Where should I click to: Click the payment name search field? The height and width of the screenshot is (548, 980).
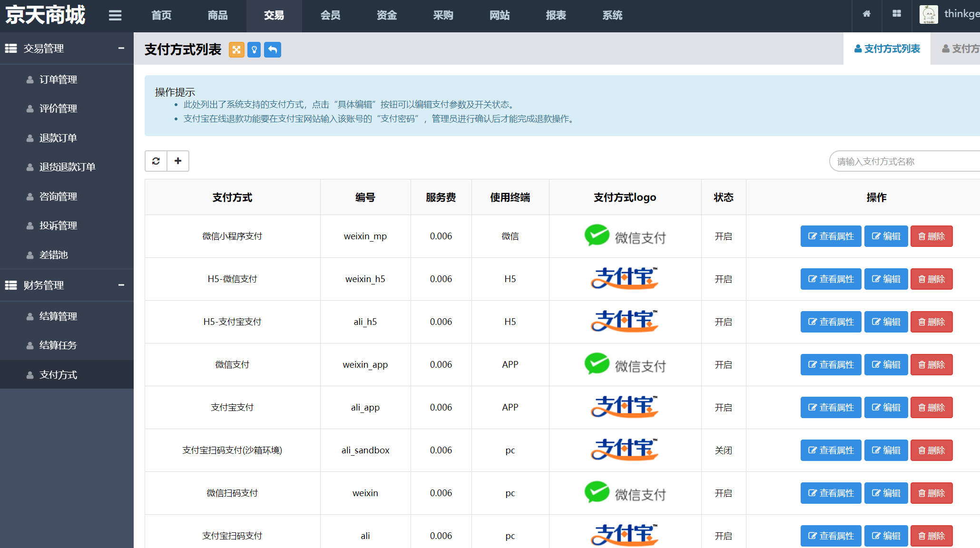click(904, 161)
